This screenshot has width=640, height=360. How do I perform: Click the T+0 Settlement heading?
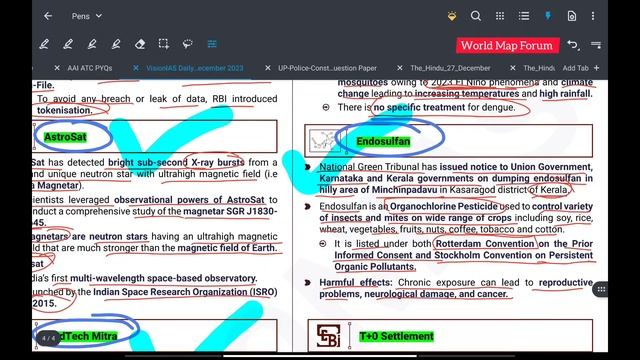396,336
